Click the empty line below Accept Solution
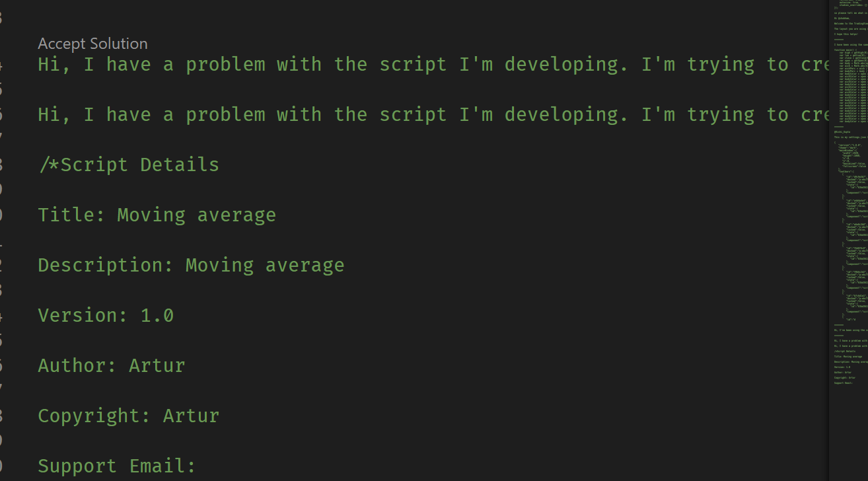Image resolution: width=868 pixels, height=481 pixels. (x=198, y=89)
